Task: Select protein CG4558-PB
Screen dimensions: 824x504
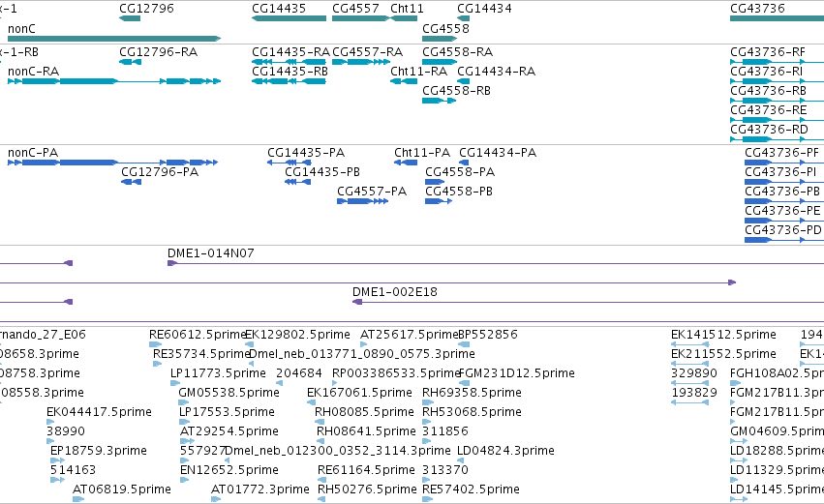Action: click(439, 201)
